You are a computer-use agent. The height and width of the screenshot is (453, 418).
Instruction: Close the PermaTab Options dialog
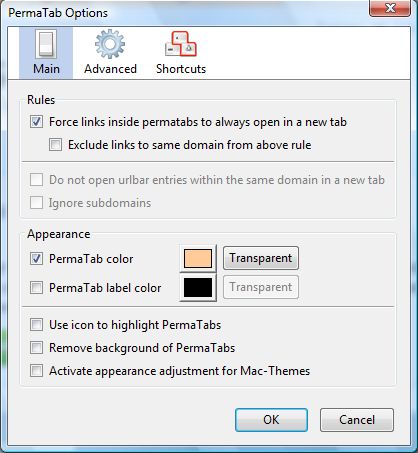click(390, 8)
